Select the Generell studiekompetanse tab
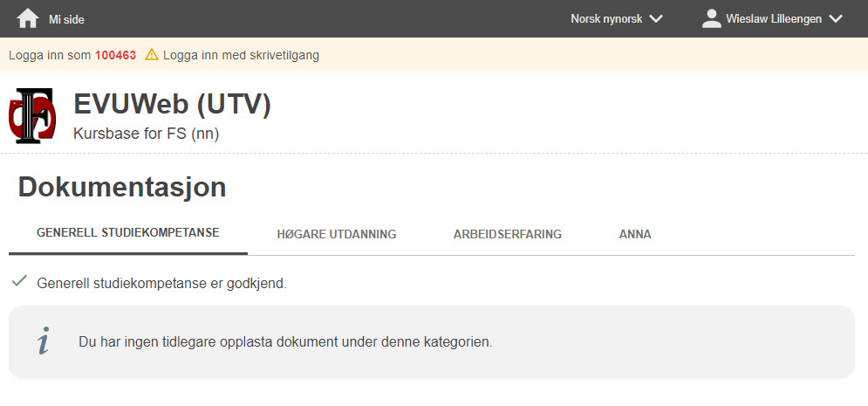Screen dimensions: 868x406 (128, 232)
